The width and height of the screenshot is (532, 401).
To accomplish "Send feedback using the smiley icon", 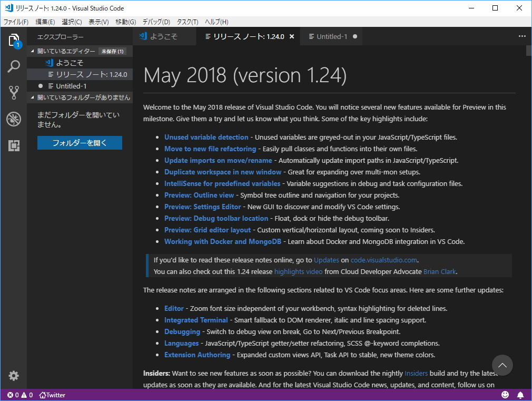I will point(505,394).
